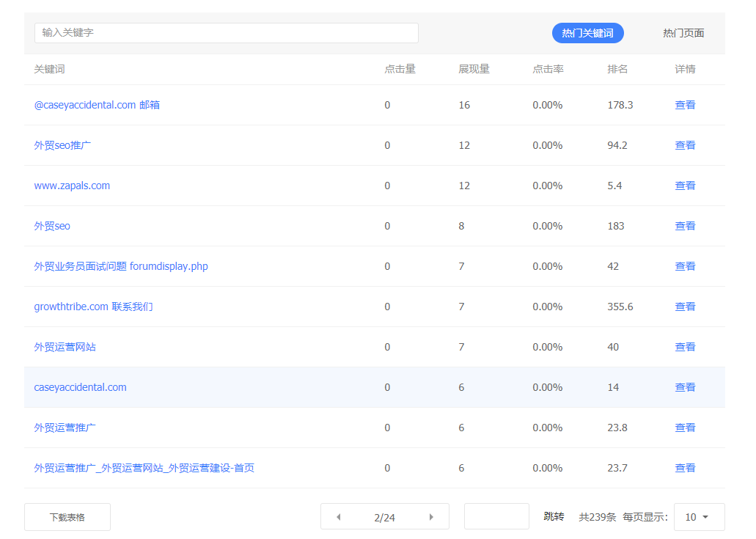The height and width of the screenshot is (539, 756).
Task: Click 查看 for the 外贸seo row
Action: point(685,226)
